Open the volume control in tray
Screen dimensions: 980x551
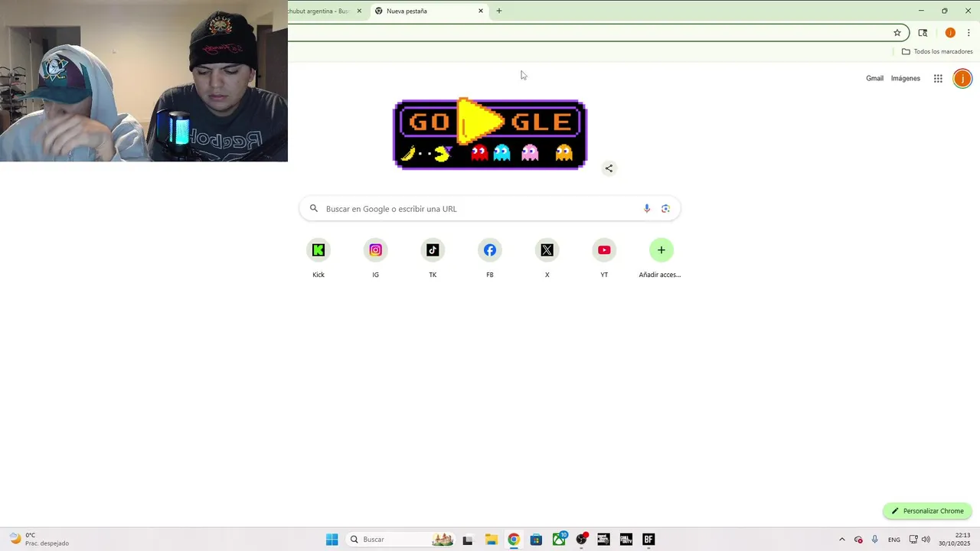point(926,540)
